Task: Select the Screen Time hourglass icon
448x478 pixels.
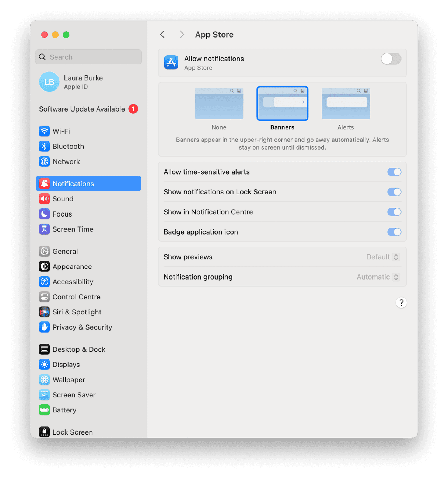Action: pyautogui.click(x=44, y=229)
